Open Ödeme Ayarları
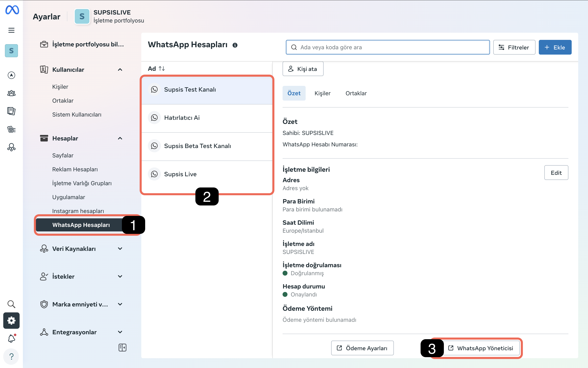Screen dimensions: 588x368 pos(362,348)
